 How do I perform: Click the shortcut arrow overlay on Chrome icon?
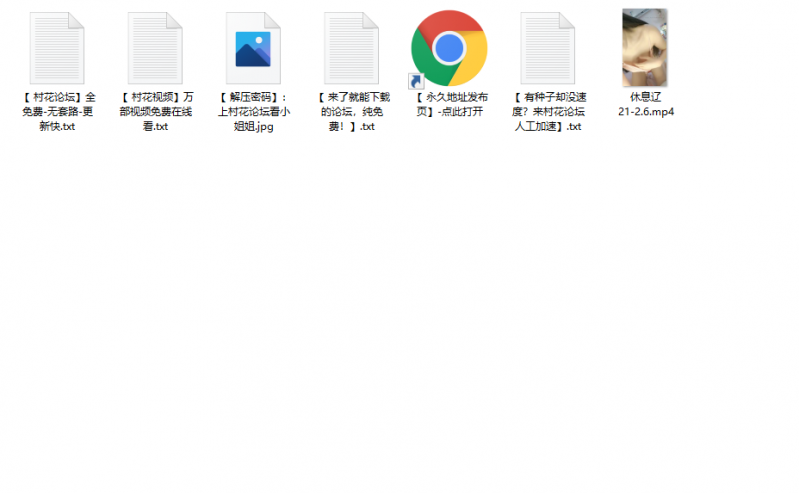416,82
